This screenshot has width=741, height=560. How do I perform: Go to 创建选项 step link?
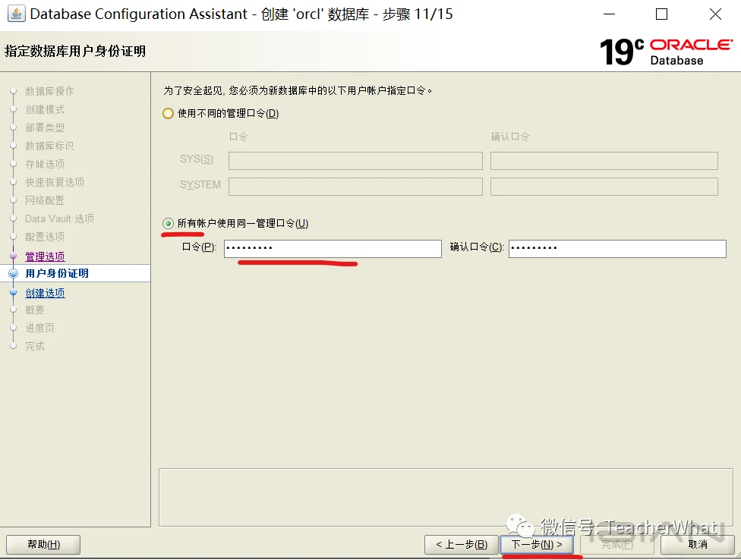tap(45, 293)
